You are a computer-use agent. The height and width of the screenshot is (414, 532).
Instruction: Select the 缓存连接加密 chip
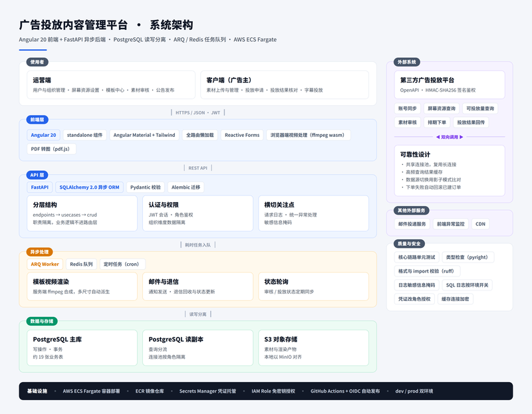click(x=456, y=299)
